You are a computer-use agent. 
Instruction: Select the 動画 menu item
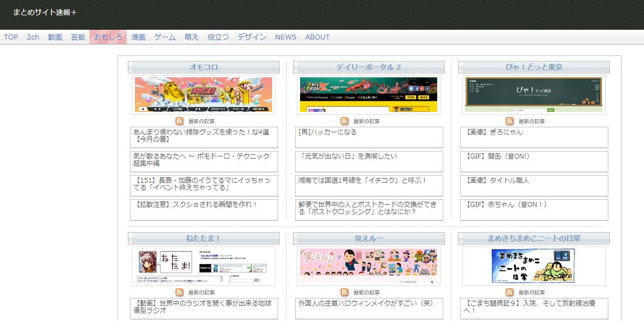coord(55,37)
